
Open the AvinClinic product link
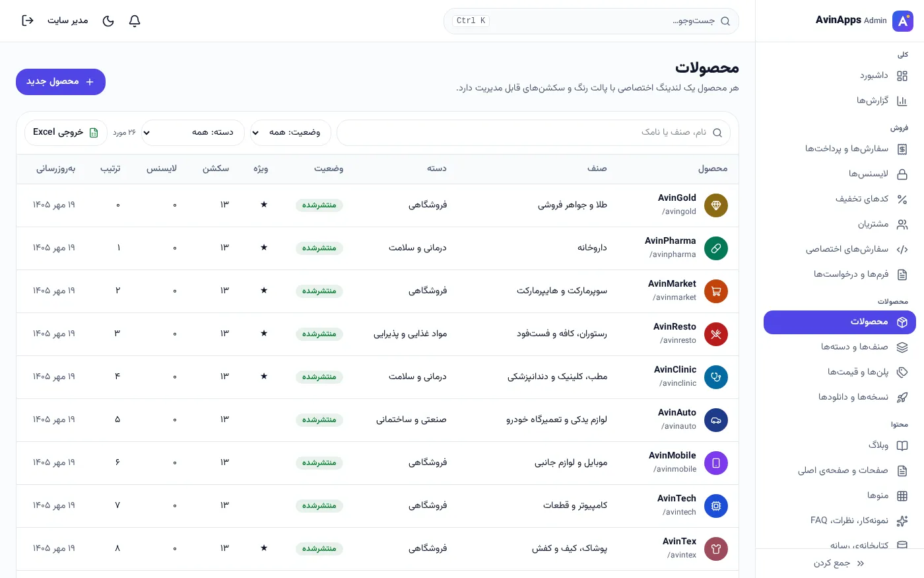coord(675,370)
